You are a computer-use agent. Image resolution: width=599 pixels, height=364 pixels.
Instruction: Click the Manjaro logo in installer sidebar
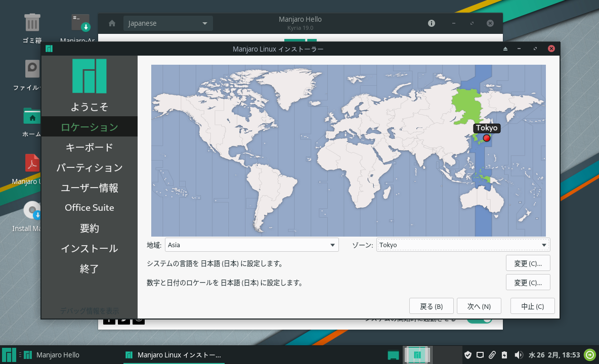pyautogui.click(x=90, y=76)
